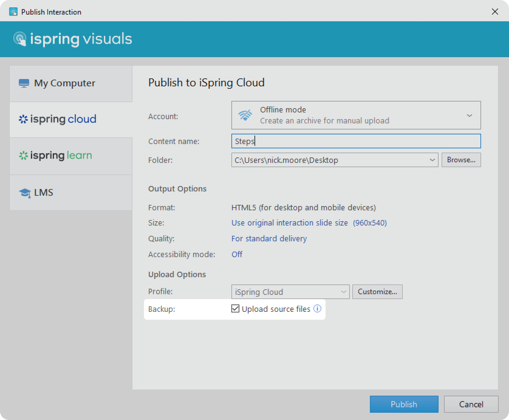509x420 pixels.
Task: Click the Quality: label
Action: point(161,239)
